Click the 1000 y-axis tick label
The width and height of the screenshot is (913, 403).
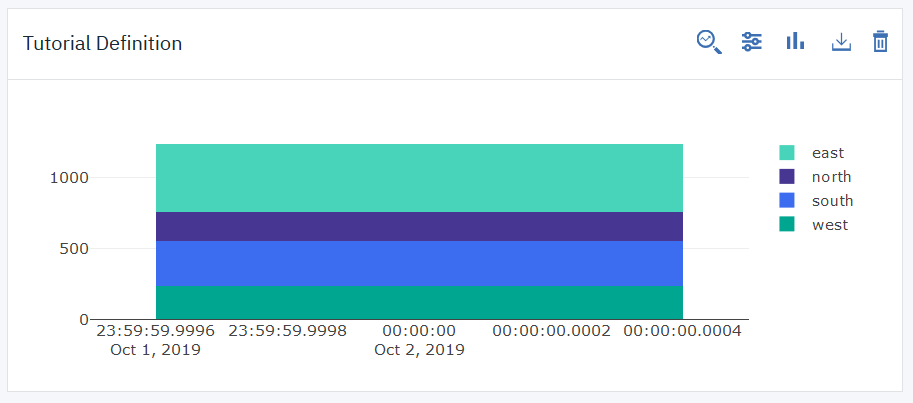(69, 178)
